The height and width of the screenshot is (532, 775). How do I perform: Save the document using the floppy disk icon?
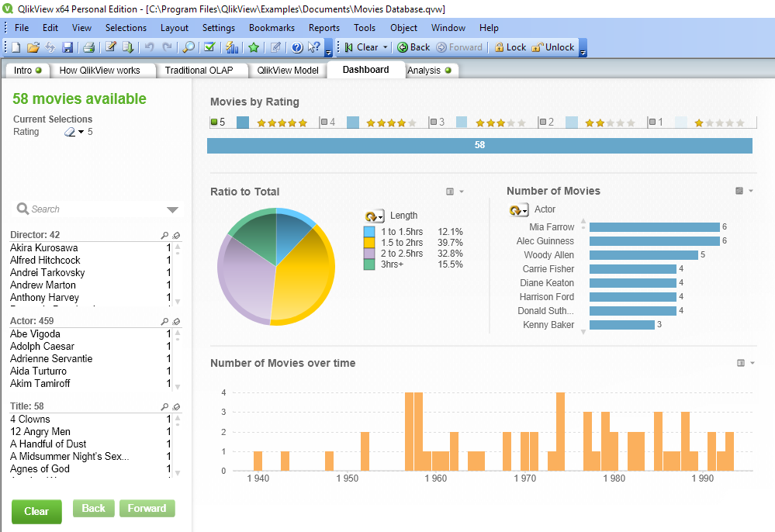tap(67, 47)
